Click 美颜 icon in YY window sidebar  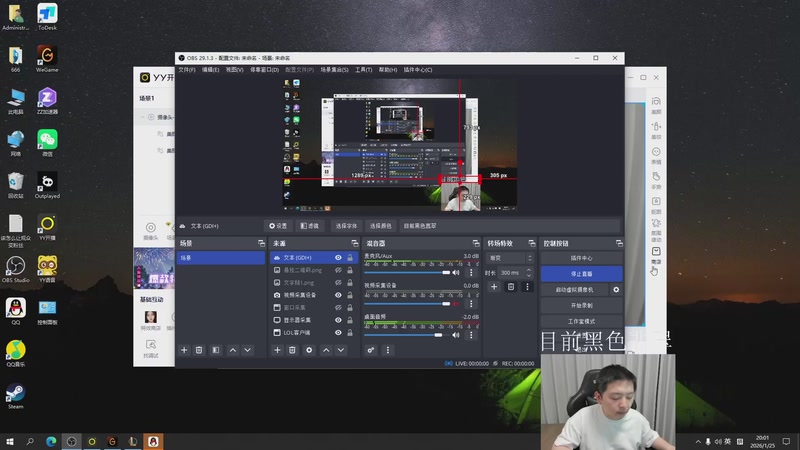(656, 105)
